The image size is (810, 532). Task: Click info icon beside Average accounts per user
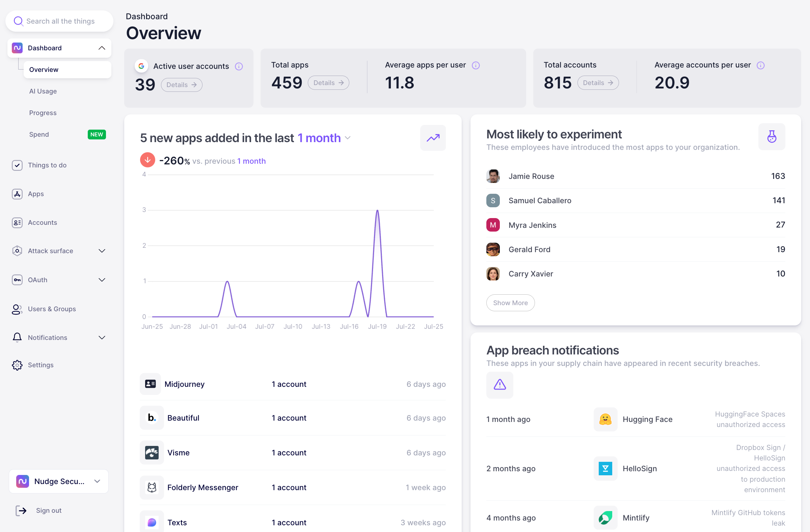click(x=761, y=65)
